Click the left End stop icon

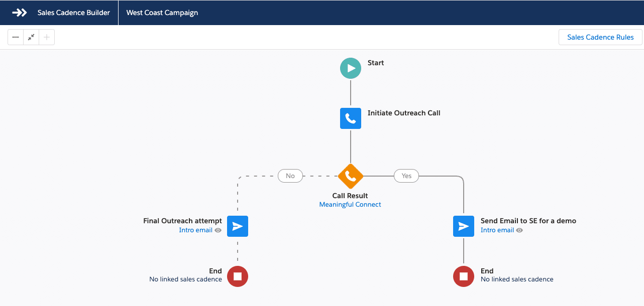238,276
